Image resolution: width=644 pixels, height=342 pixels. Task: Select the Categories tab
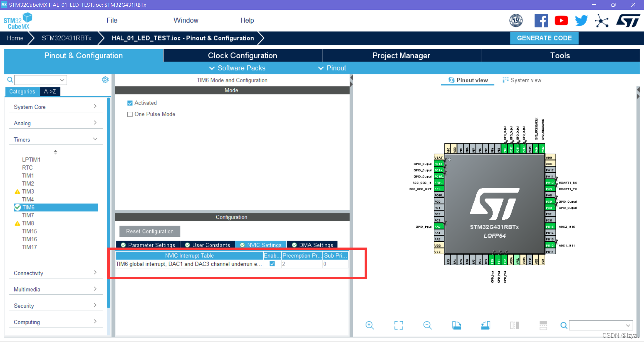click(x=22, y=91)
